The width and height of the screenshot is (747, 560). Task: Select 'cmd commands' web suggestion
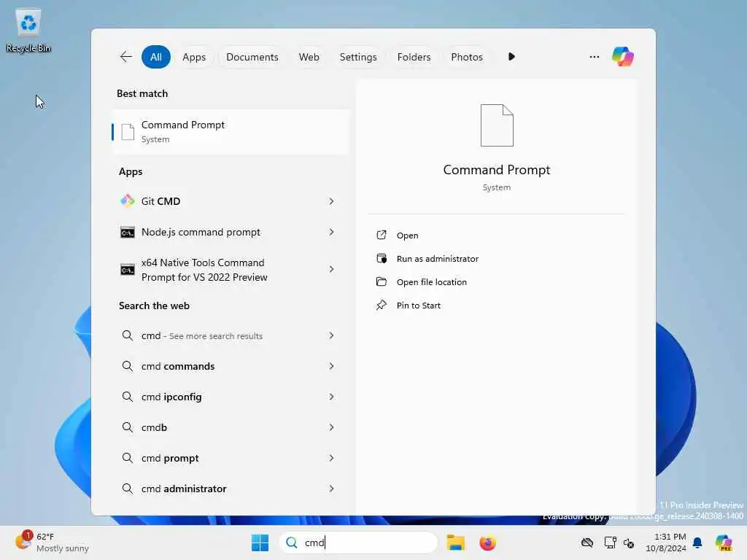tap(231, 366)
